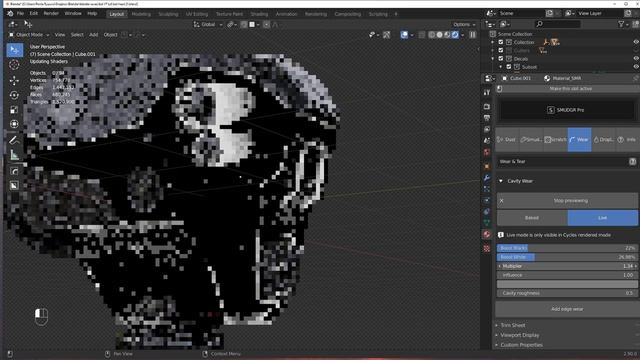Adjust the Boost White slider

tap(567, 257)
